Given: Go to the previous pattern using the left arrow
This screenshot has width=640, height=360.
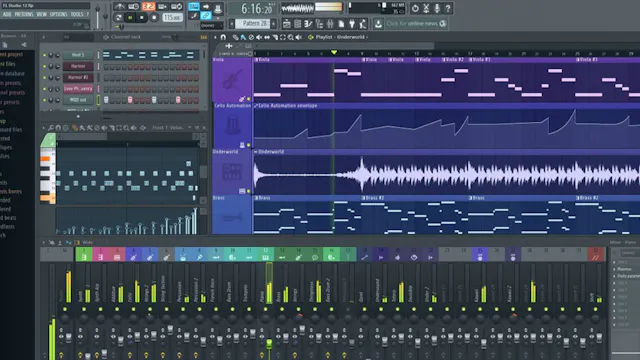Looking at the screenshot, I should (231, 24).
